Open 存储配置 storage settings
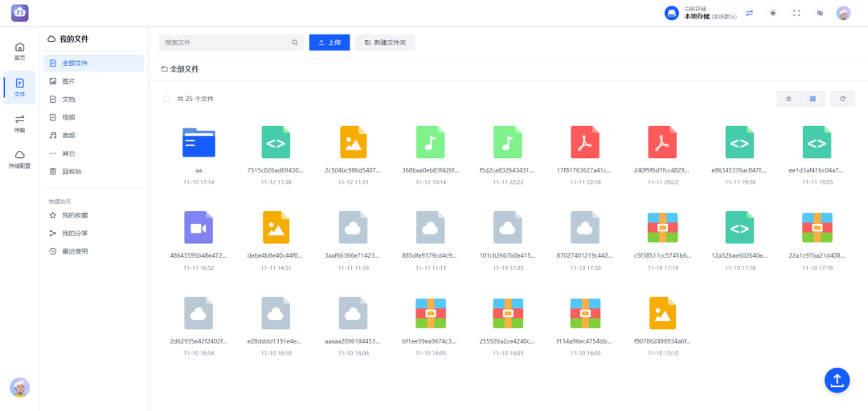868x411 pixels. click(x=19, y=159)
